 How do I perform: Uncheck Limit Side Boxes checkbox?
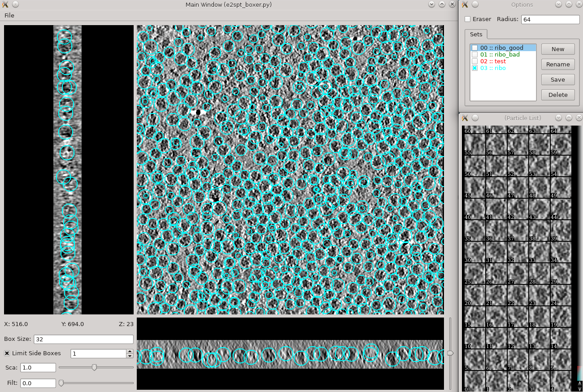click(7, 353)
